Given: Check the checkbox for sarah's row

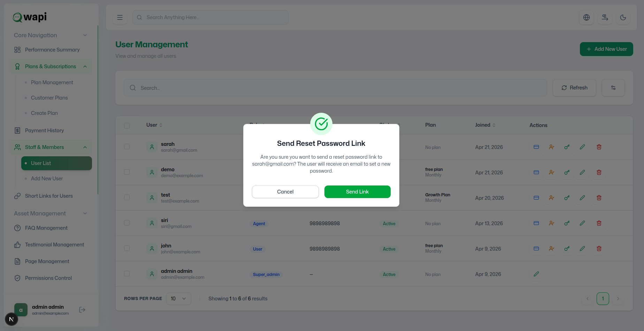Looking at the screenshot, I should (x=127, y=147).
